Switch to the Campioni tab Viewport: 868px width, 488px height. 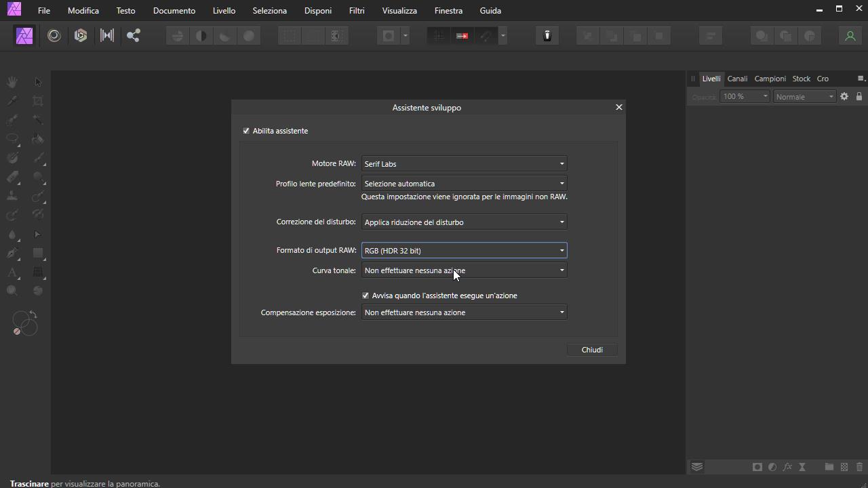click(770, 79)
